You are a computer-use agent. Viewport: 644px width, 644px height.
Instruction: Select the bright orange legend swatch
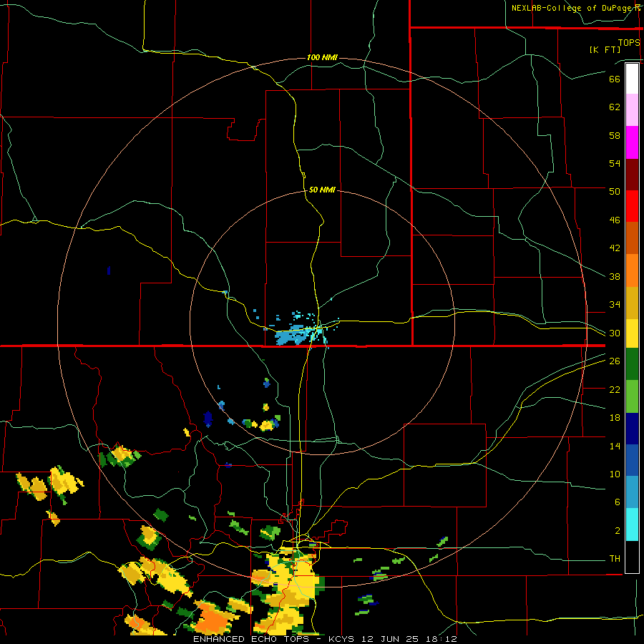point(632,270)
